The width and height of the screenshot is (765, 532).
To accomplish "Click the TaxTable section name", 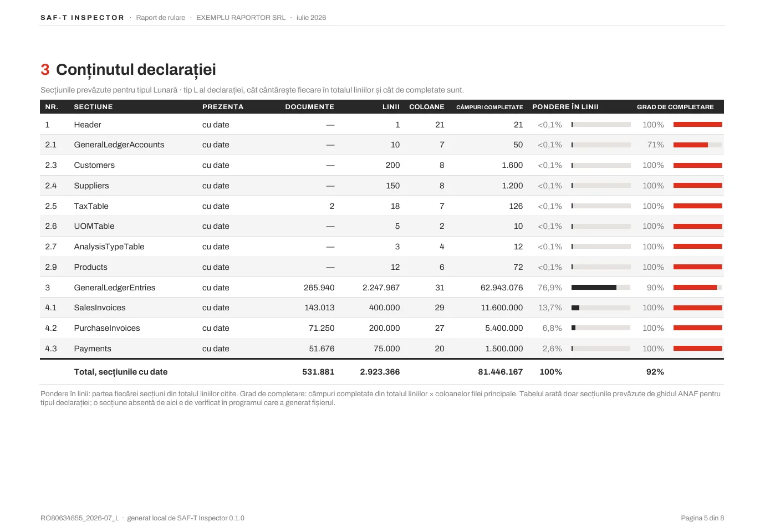I will click(x=91, y=206).
